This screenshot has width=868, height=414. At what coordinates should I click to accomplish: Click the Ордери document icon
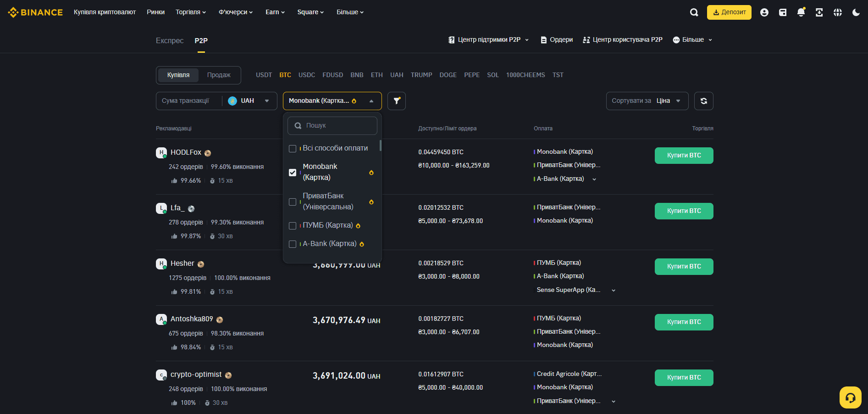[544, 40]
